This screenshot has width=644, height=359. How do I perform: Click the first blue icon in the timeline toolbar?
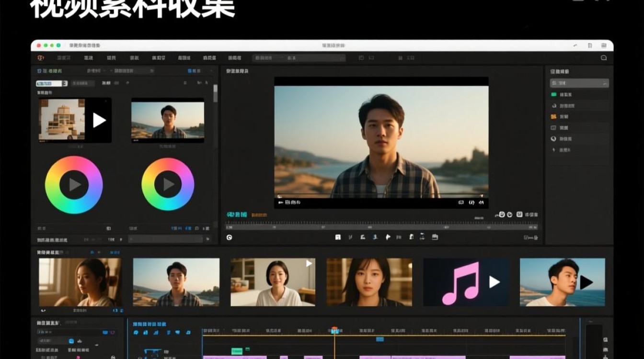136,332
